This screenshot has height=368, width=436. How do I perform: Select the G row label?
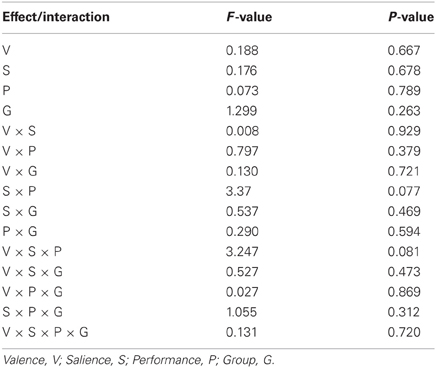[7, 111]
